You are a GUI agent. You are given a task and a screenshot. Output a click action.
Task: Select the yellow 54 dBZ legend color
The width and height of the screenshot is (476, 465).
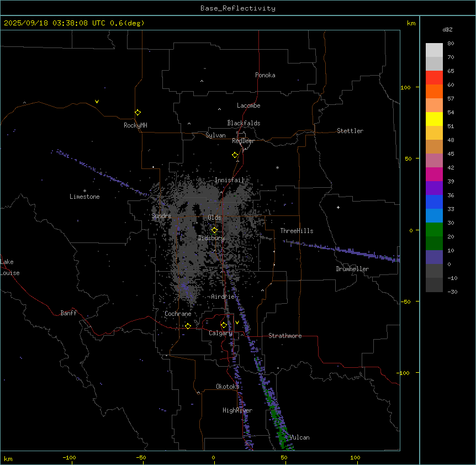coord(434,119)
